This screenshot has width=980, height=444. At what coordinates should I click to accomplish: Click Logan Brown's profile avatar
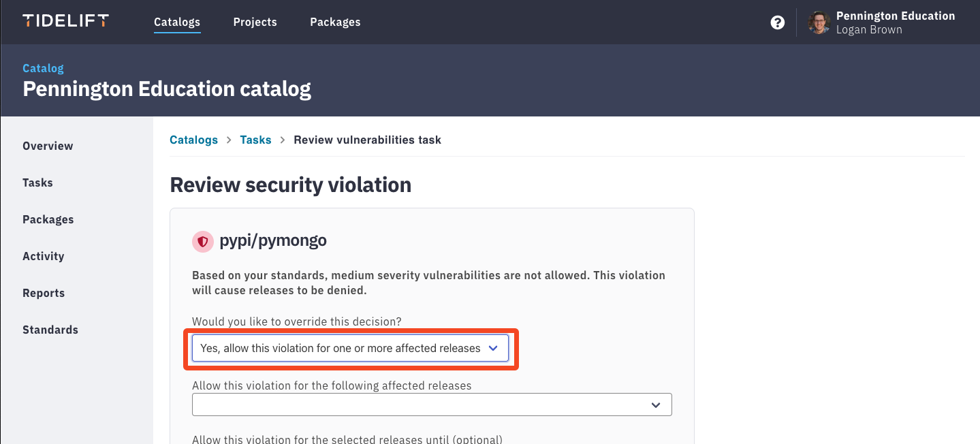[x=819, y=22]
